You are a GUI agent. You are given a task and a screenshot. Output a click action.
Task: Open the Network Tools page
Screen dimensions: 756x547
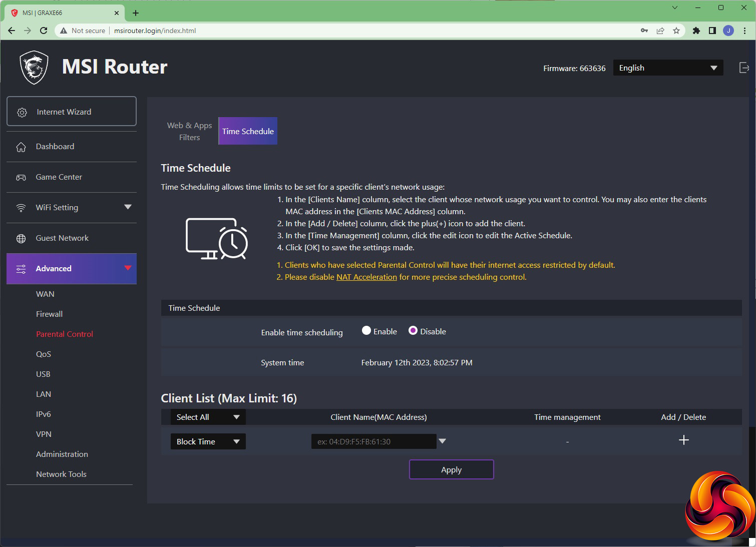click(x=61, y=474)
